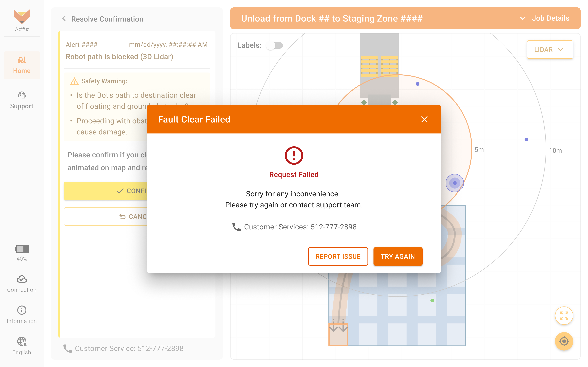Click the fox logo at top-left
Viewport: 588px width, 367px height.
click(x=22, y=16)
